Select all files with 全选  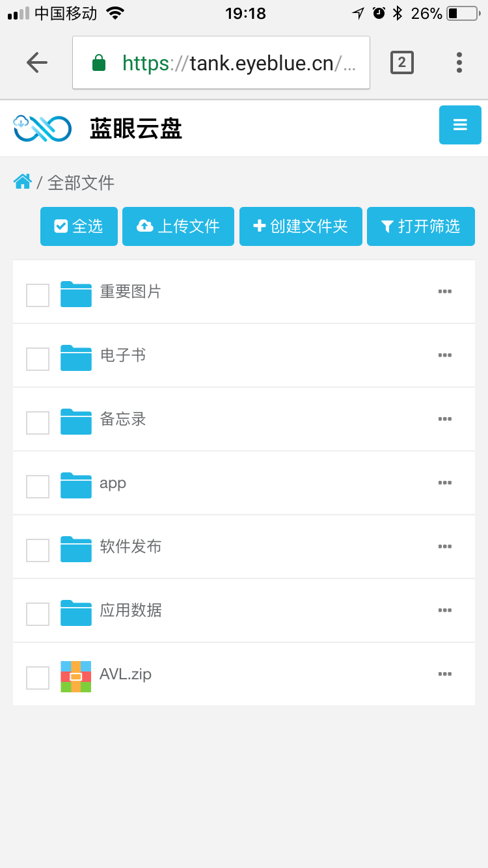[x=79, y=226]
